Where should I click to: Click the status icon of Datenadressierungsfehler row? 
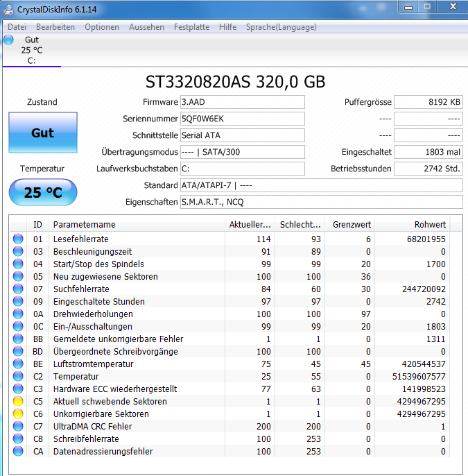tap(18, 451)
